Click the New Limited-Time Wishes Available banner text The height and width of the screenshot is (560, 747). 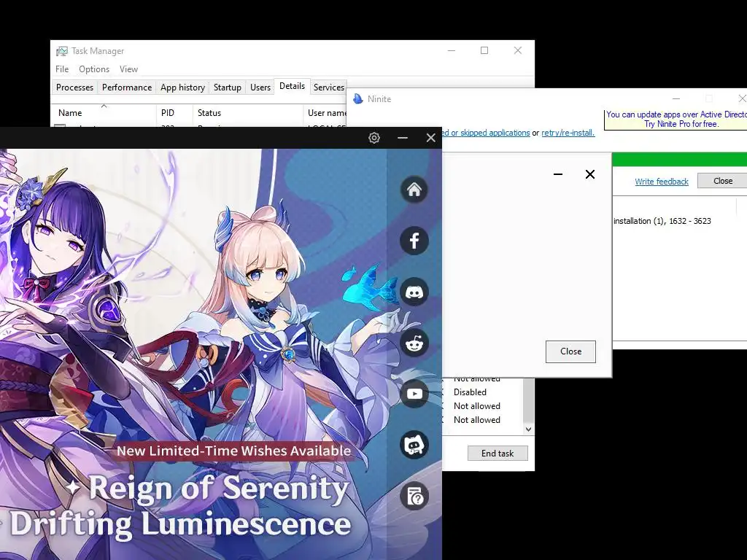[x=233, y=451]
